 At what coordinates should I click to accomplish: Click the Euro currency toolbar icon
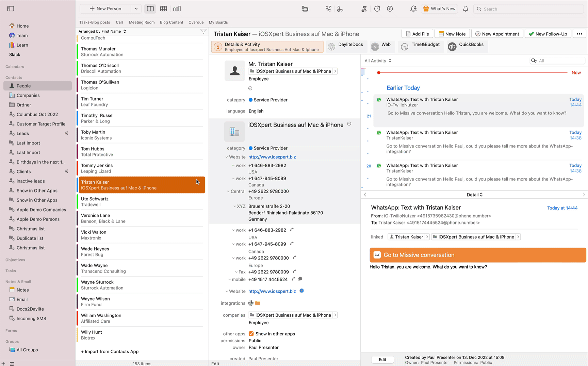(x=390, y=9)
